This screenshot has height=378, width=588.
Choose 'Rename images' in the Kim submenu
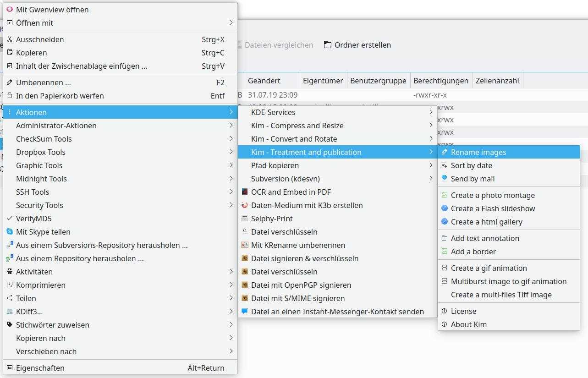[509, 152]
